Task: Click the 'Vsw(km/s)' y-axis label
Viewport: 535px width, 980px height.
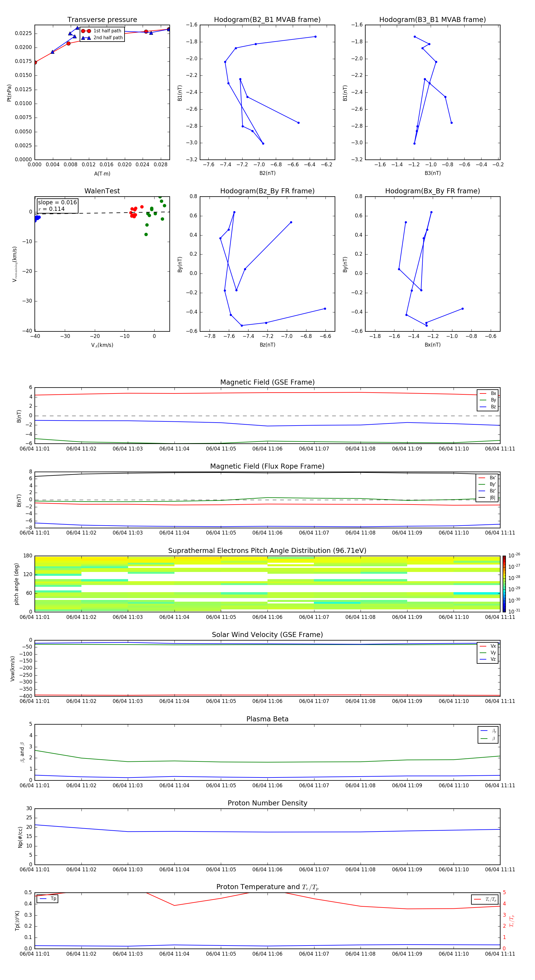Action: [12, 668]
